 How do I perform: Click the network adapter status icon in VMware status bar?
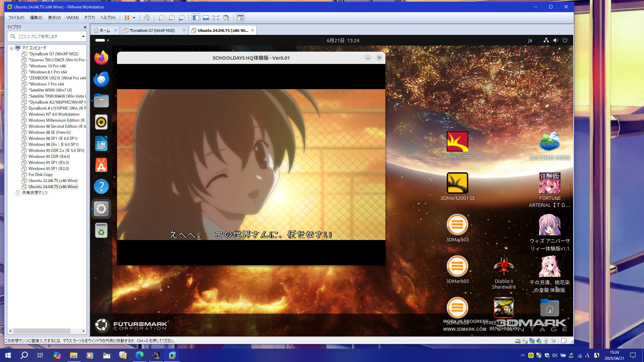click(532, 341)
